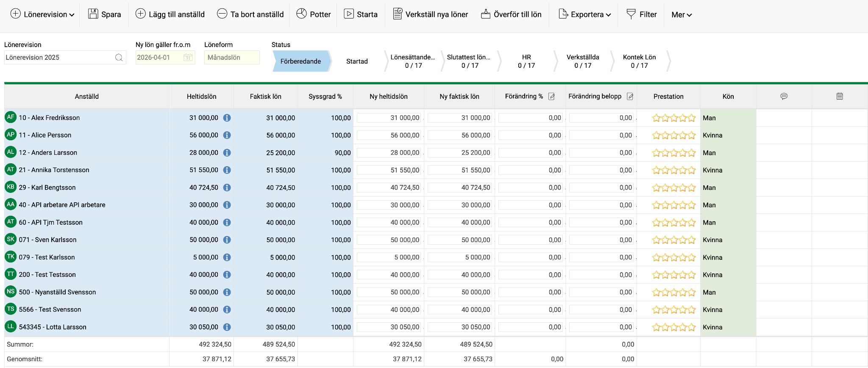The height and width of the screenshot is (368, 868).
Task: Click Lägg till anställd button
Action: (170, 14)
